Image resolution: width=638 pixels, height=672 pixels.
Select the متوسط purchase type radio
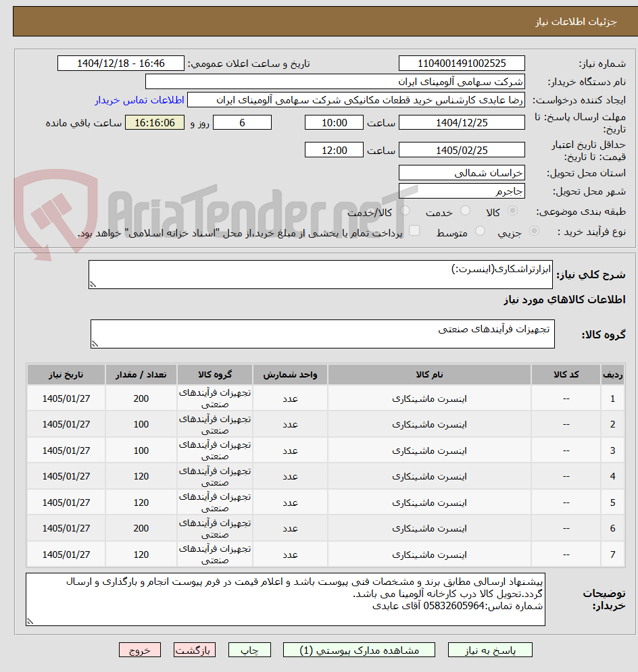[480, 231]
